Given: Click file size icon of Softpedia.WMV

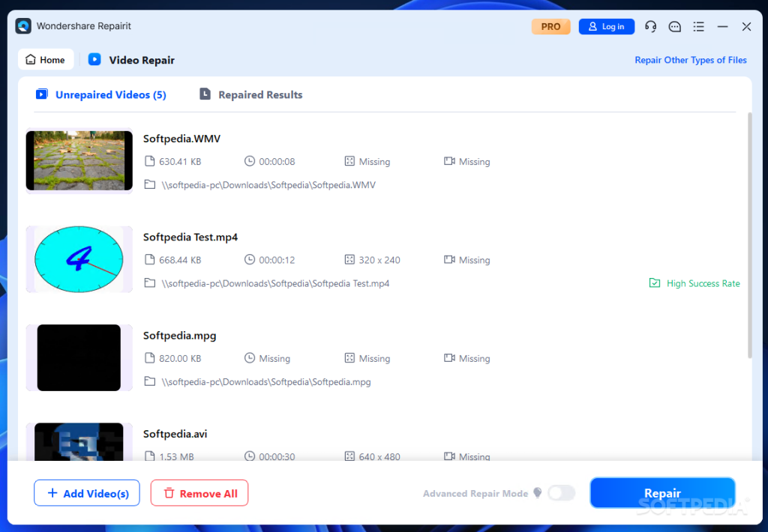Looking at the screenshot, I should [150, 162].
